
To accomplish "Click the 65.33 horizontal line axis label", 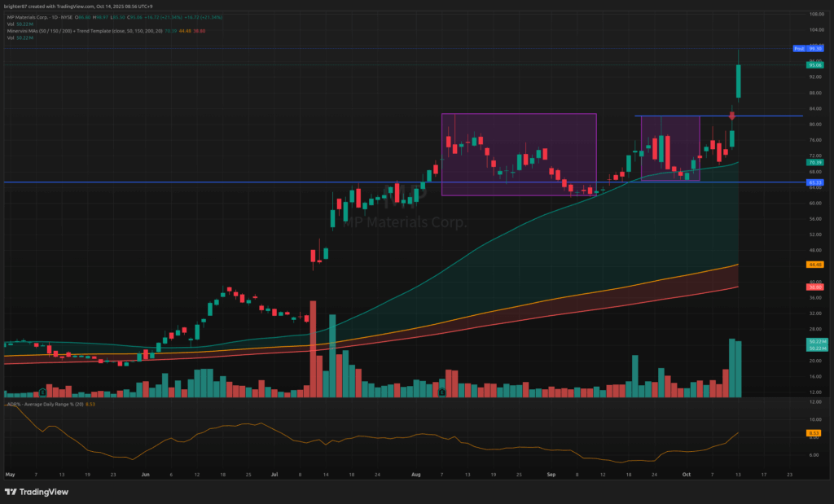I will click(x=814, y=182).
